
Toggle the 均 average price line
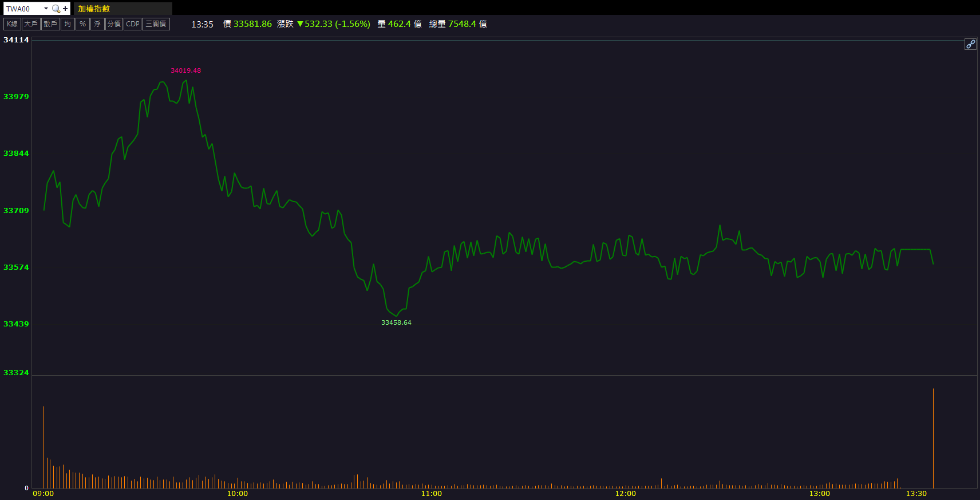[x=68, y=24]
